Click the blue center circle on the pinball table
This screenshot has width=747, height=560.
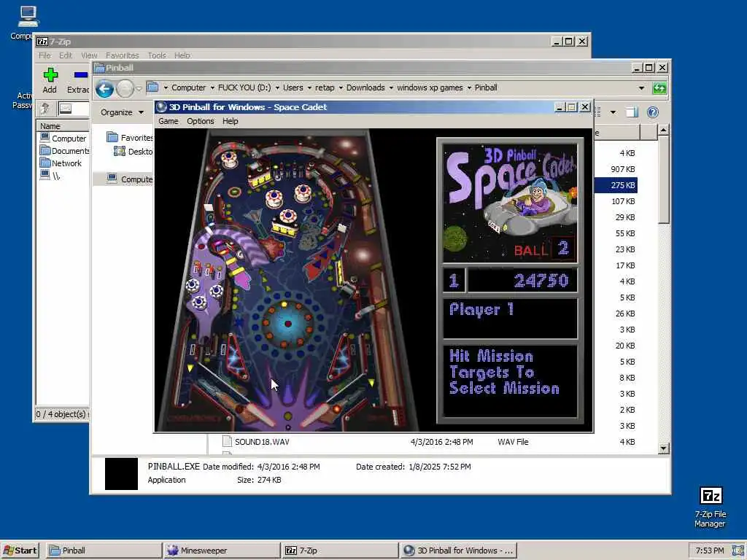pos(287,323)
